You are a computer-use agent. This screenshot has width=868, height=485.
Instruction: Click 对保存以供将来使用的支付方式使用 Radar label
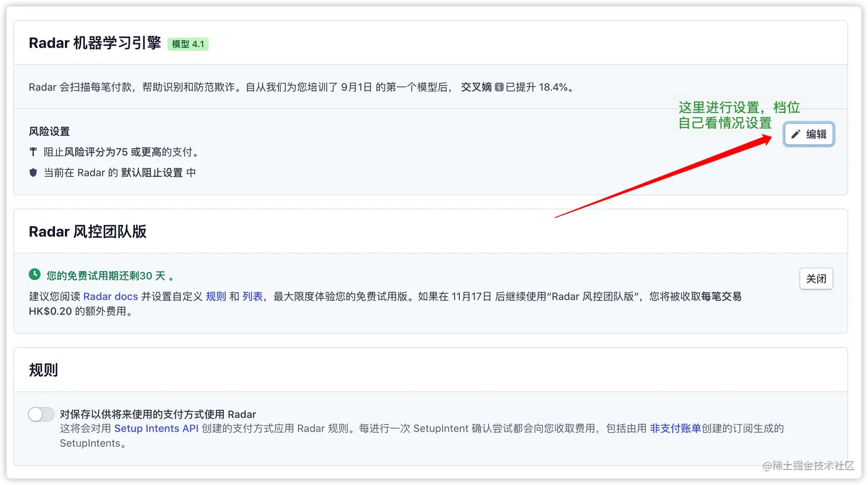tap(158, 414)
